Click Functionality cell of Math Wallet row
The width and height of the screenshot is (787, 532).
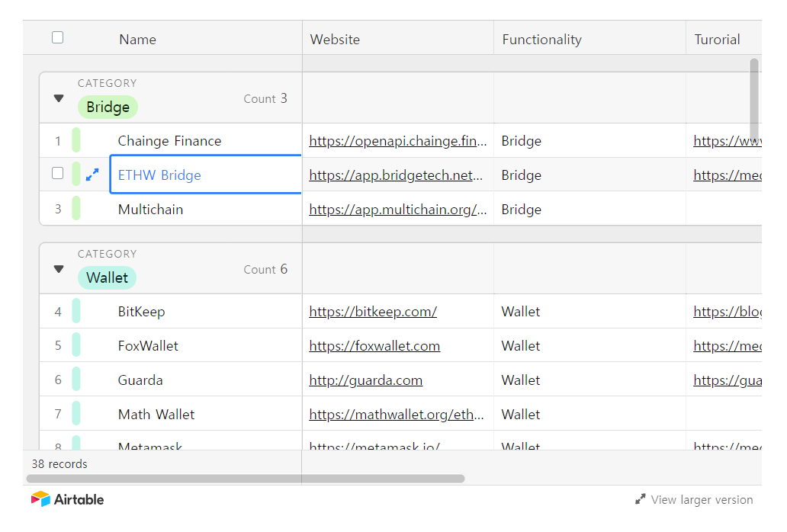coord(589,414)
